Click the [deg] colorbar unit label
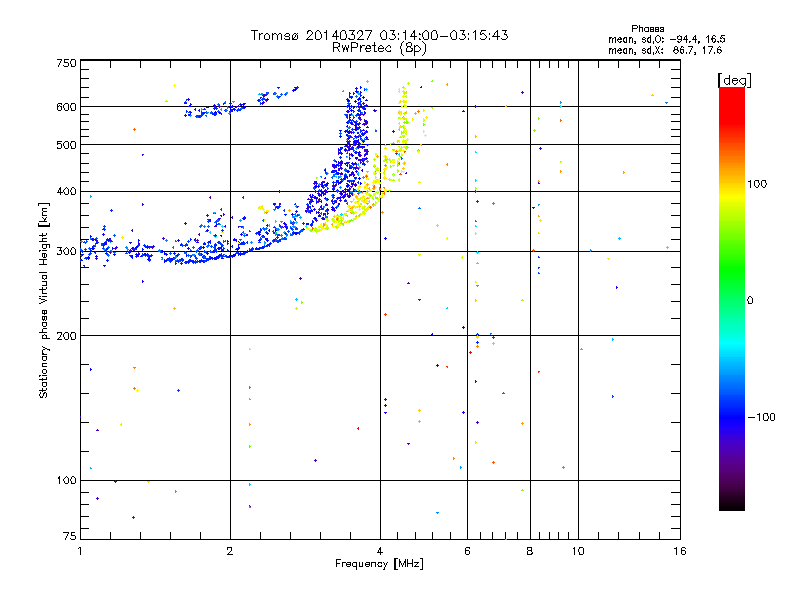The height and width of the screenshot is (600, 800). click(x=735, y=80)
